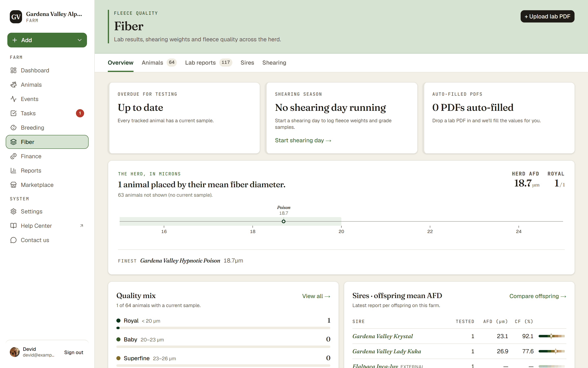The height and width of the screenshot is (368, 588).
Task: Open the Lab reports tab
Action: 208,63
